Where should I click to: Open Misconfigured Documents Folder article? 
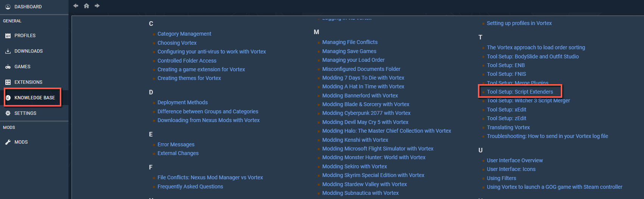[x=361, y=69]
